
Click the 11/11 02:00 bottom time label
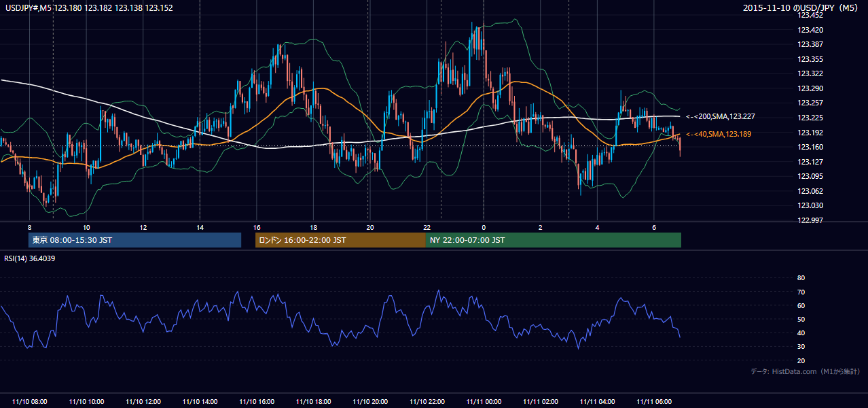tap(541, 402)
